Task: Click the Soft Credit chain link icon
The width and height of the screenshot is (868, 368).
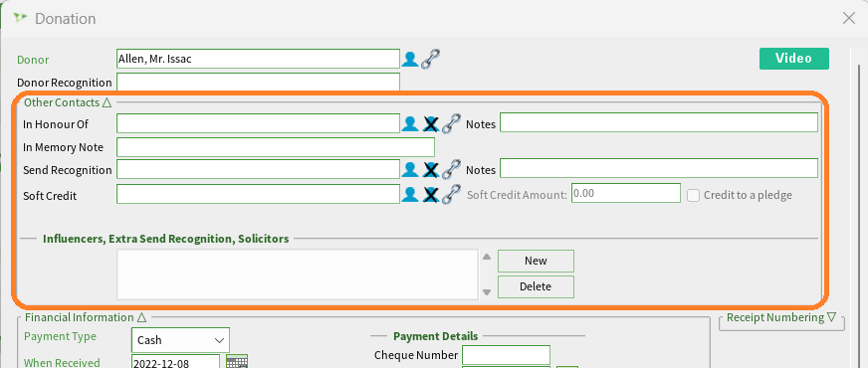Action: [452, 195]
